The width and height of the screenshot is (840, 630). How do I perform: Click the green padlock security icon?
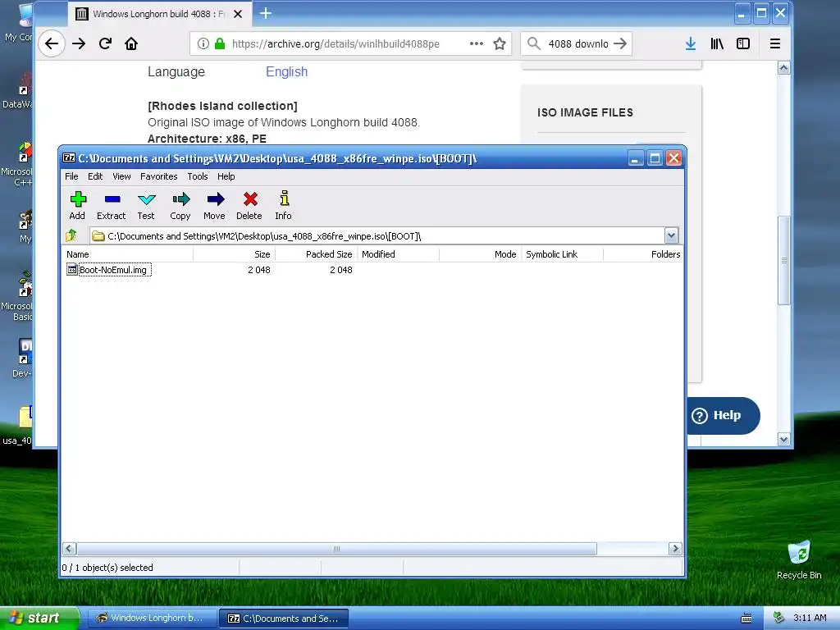coord(220,44)
